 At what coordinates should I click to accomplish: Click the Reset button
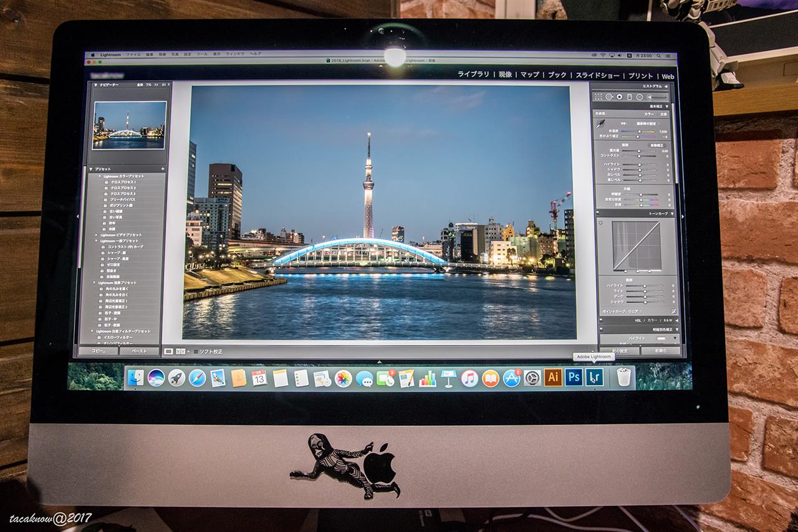click(661, 351)
